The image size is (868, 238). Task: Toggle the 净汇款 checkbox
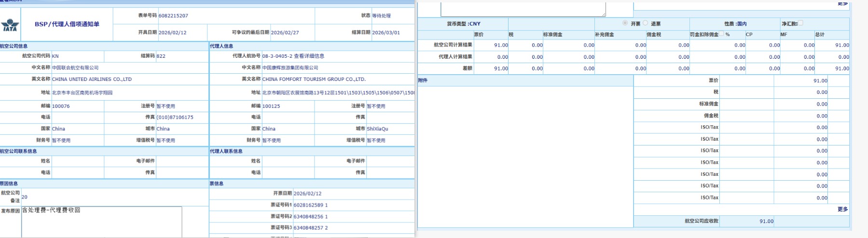(800, 23)
